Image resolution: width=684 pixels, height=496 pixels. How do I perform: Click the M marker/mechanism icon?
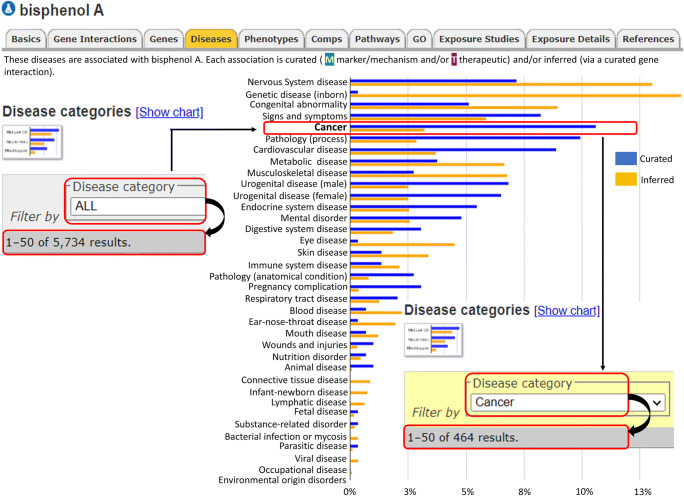coord(329,60)
